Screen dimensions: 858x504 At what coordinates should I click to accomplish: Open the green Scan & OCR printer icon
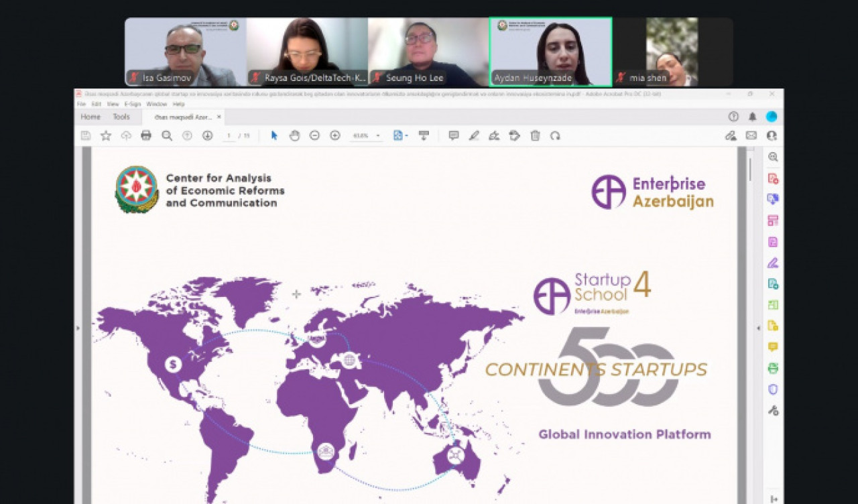tap(773, 368)
